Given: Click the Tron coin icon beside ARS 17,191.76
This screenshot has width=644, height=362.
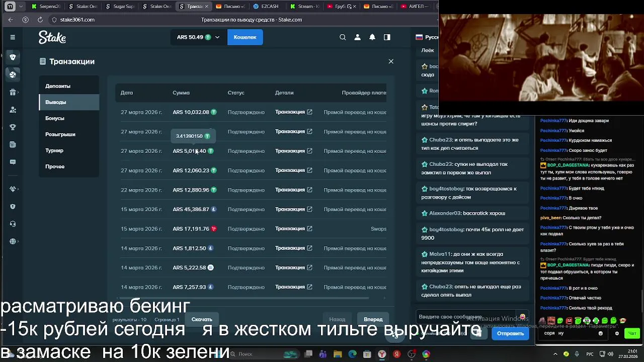Looking at the screenshot, I should 214,229.
